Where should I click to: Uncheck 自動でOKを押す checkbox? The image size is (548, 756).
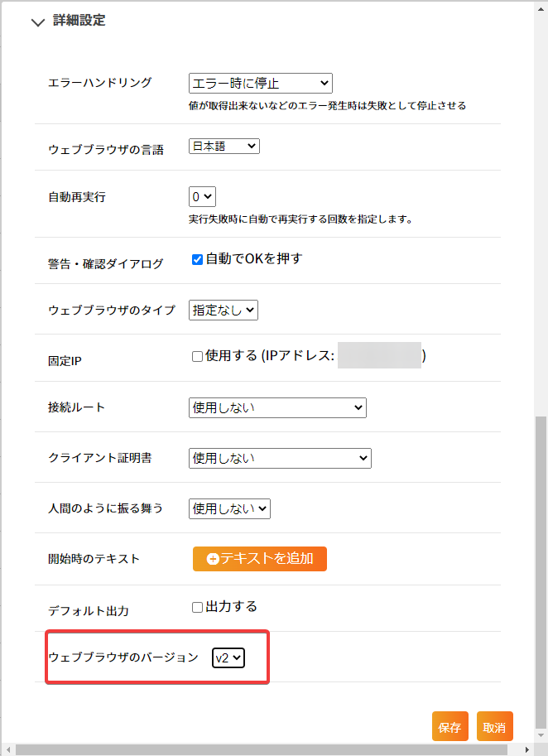coord(197,260)
